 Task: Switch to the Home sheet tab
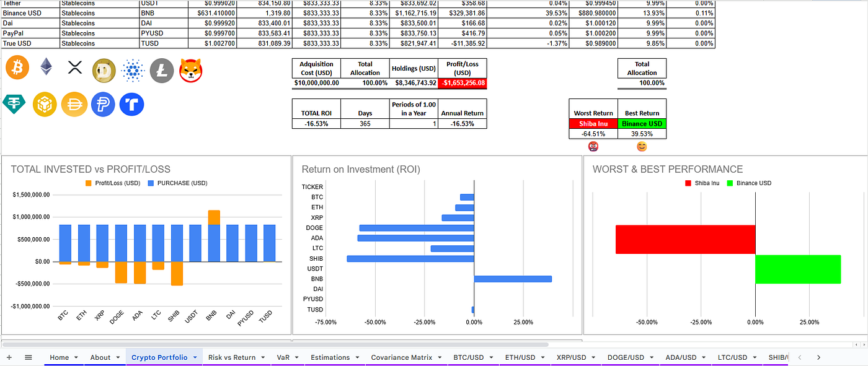60,357
